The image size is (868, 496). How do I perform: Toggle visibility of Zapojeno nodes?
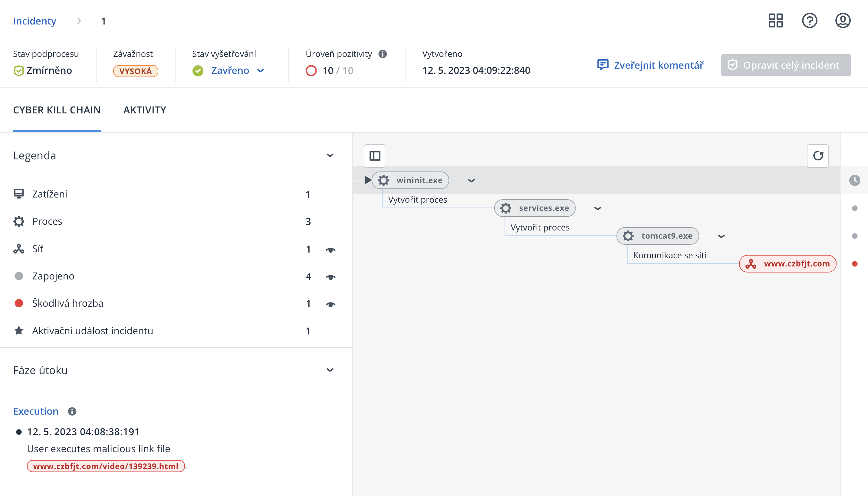tap(330, 277)
